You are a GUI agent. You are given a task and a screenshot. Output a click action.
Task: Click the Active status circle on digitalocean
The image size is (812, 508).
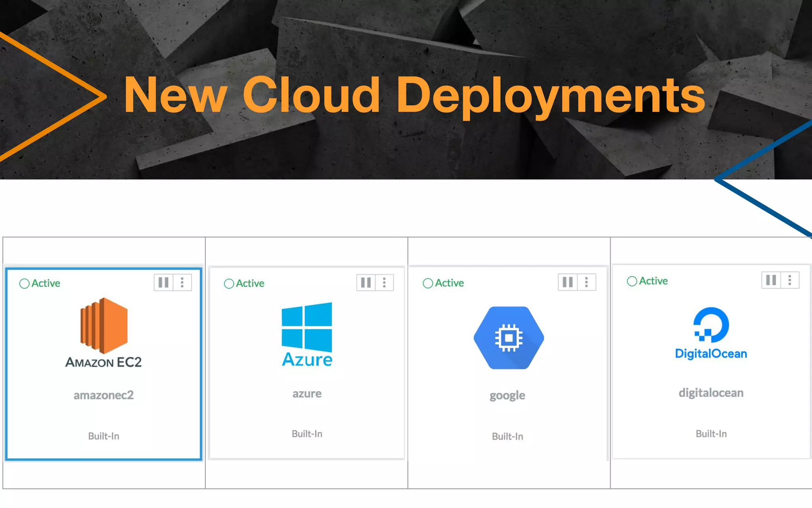tap(632, 281)
